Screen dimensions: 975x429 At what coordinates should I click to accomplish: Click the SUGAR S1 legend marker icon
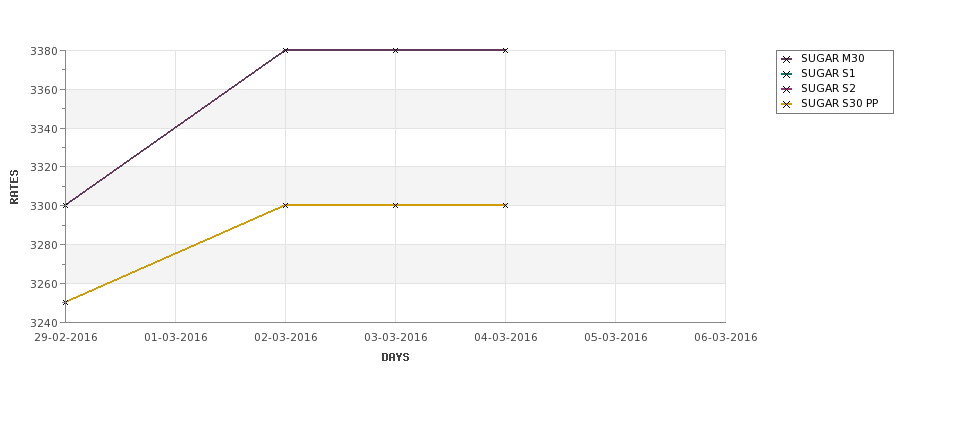click(787, 74)
